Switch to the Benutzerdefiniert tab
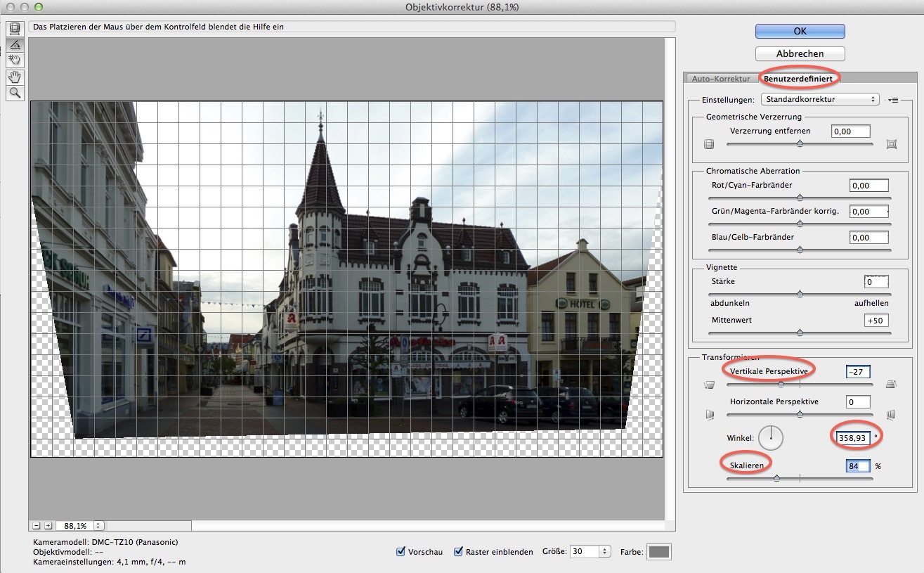The image size is (924, 573). (798, 79)
